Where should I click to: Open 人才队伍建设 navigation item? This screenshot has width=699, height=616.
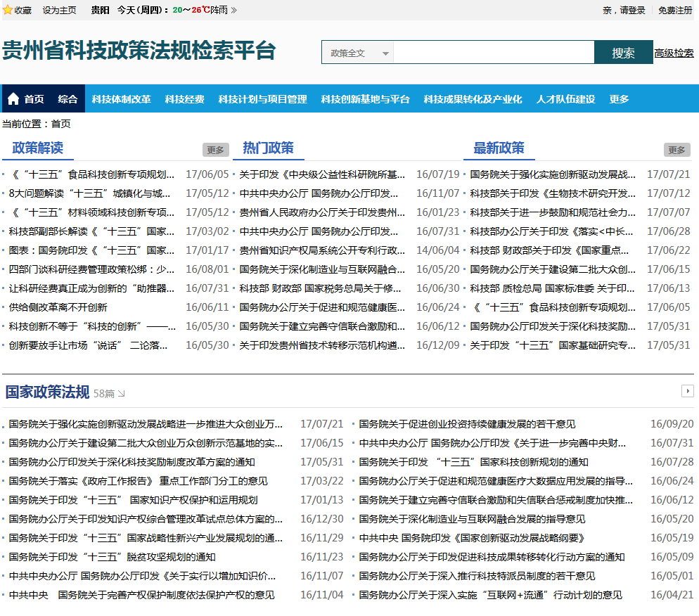tap(565, 99)
